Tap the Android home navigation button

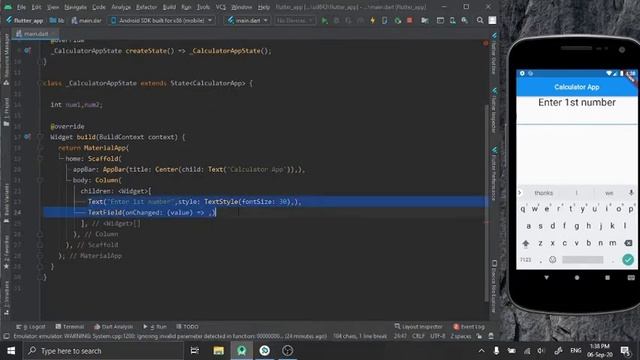pyautogui.click(x=577, y=278)
